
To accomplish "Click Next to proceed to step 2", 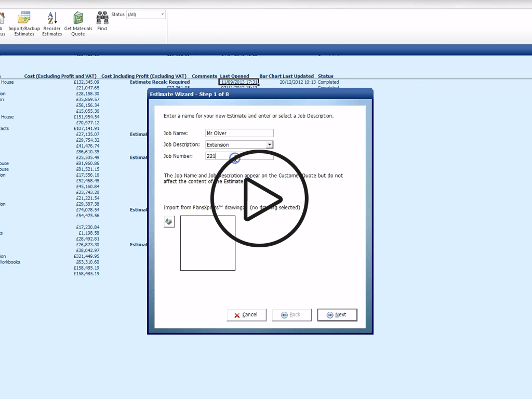I will (337, 315).
